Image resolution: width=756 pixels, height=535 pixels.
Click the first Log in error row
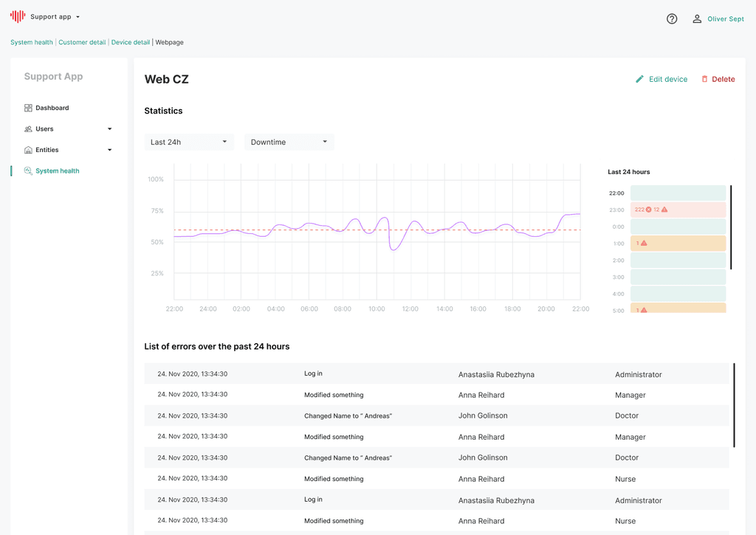click(x=436, y=373)
